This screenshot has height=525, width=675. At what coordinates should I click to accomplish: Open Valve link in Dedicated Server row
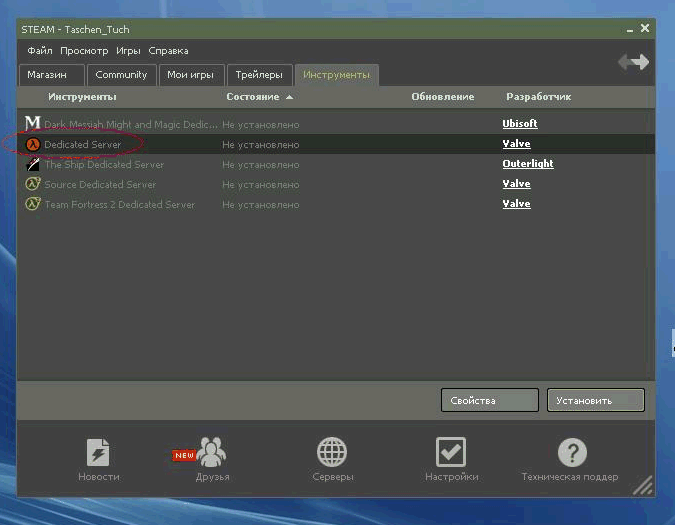(516, 144)
